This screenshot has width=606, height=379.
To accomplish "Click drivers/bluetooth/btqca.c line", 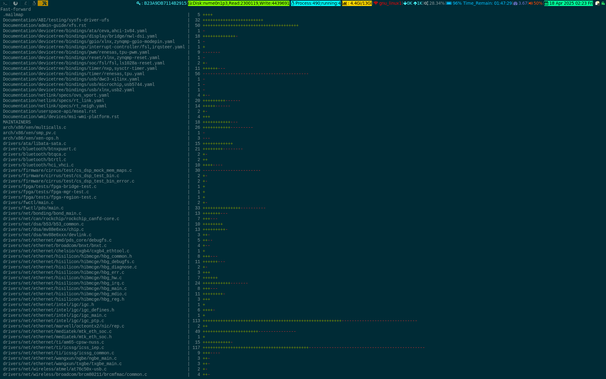I will coord(34,154).
